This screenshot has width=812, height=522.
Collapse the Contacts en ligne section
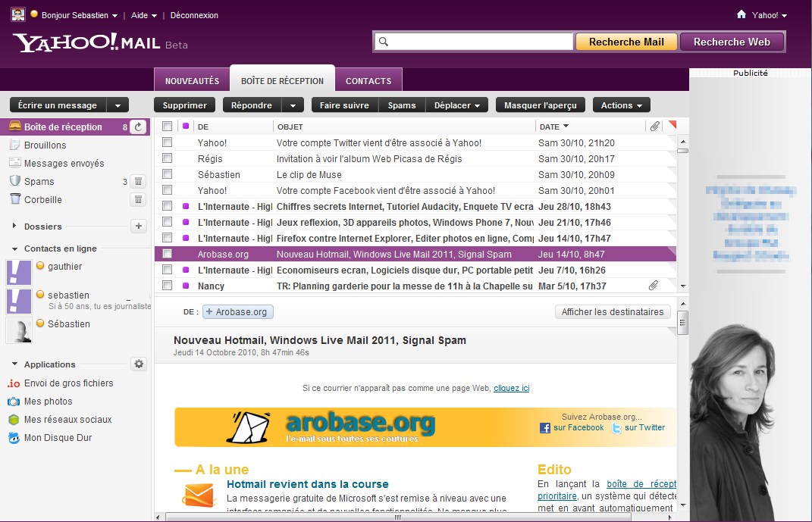point(14,248)
